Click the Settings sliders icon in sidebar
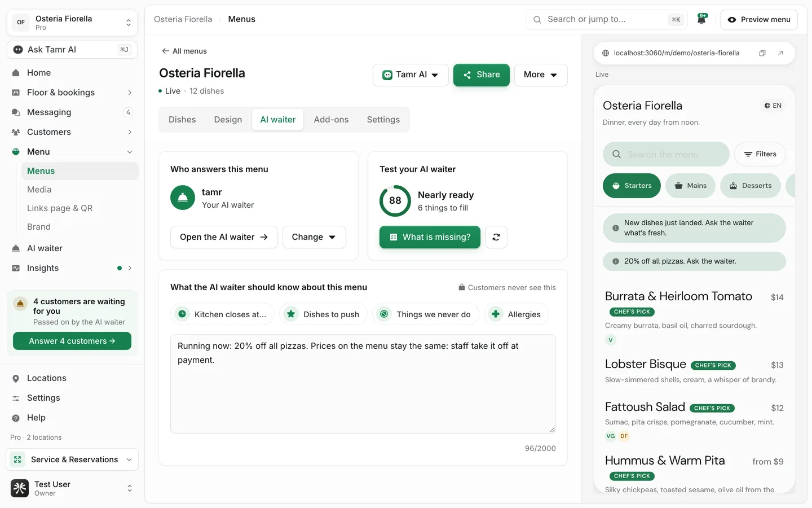Viewport: 812px width, 508px height. (x=16, y=398)
